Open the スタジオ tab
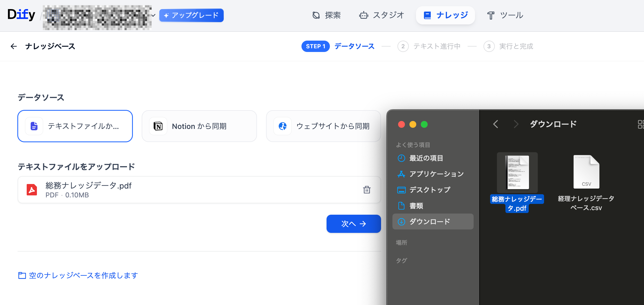Image resolution: width=644 pixels, height=305 pixels. click(381, 15)
